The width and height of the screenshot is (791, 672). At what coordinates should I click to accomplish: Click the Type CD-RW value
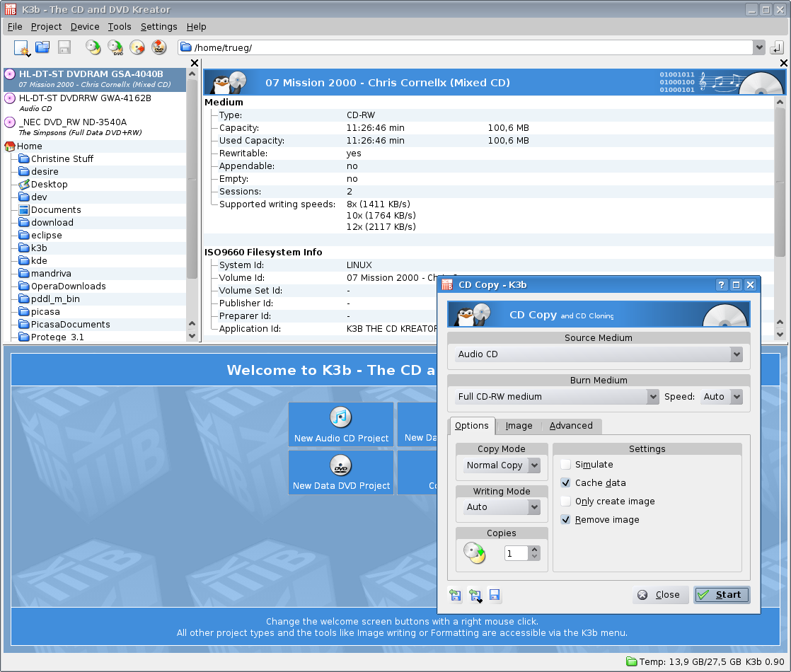[361, 115]
